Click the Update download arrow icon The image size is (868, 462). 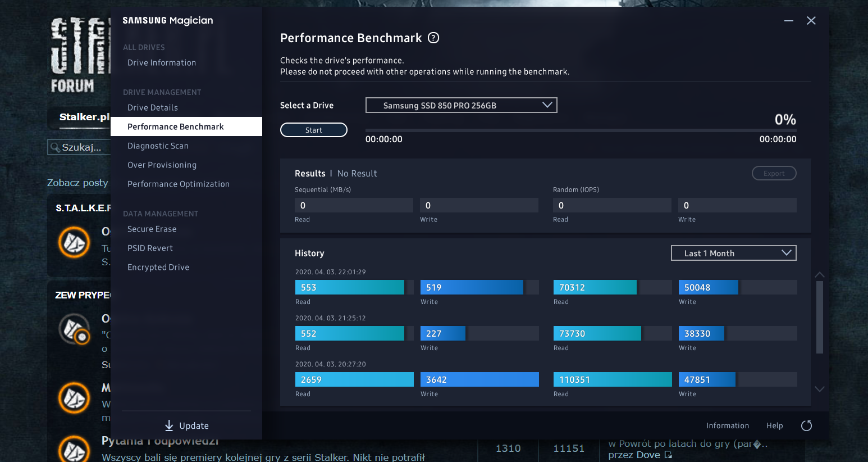pos(169,425)
